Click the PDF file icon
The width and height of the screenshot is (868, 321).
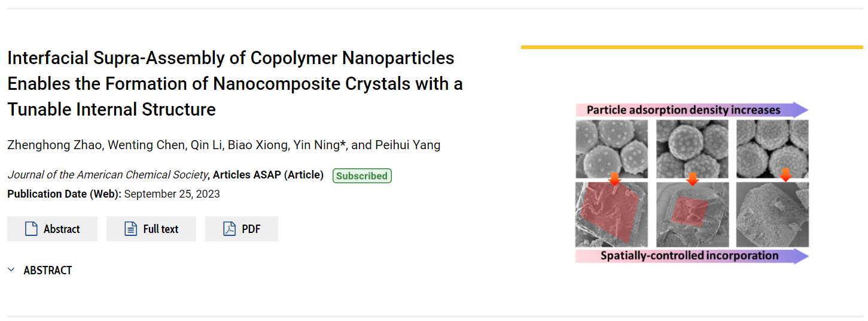[230, 229]
